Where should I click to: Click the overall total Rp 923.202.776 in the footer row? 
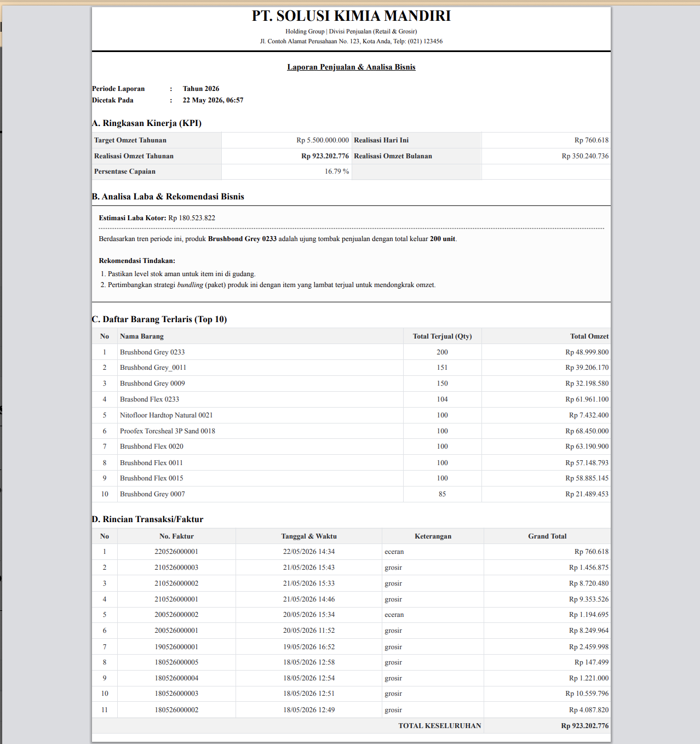(585, 726)
